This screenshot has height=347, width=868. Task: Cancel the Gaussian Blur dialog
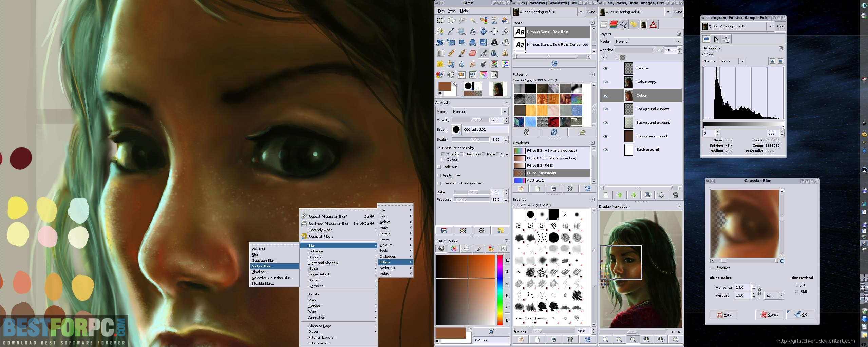(x=770, y=315)
